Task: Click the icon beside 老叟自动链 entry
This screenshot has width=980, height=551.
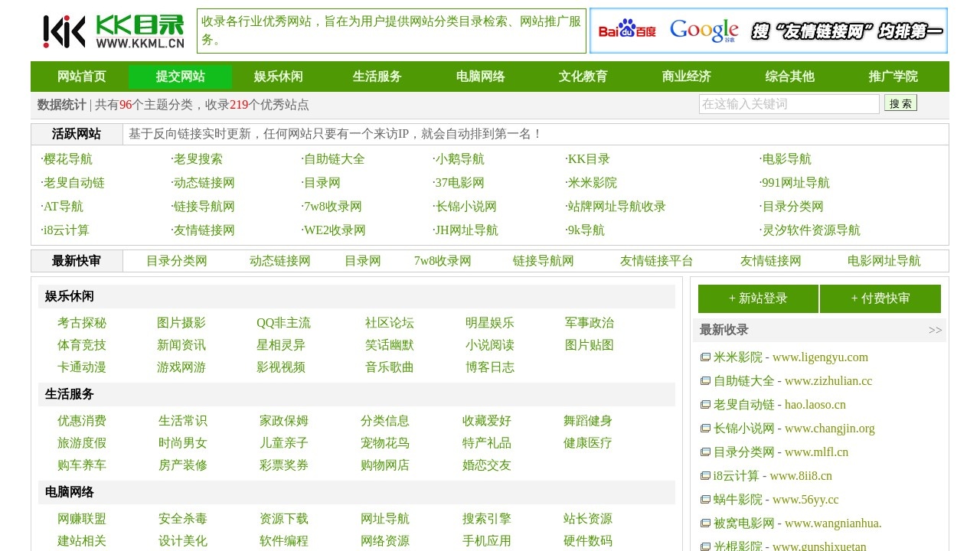Action: [705, 405]
